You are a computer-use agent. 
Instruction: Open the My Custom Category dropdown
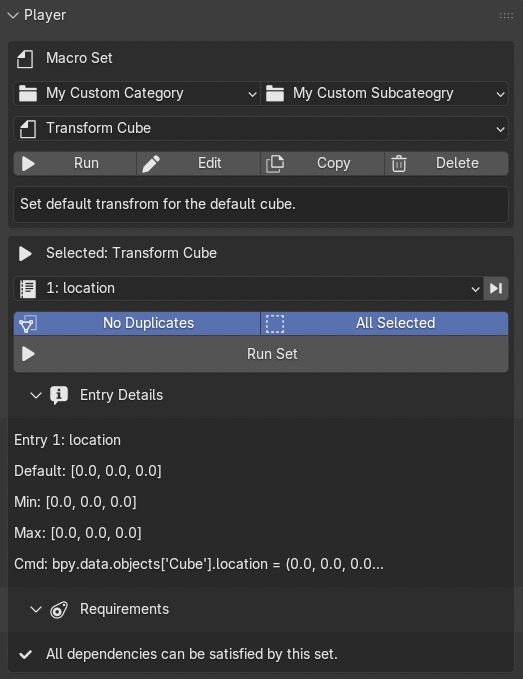tap(137, 94)
